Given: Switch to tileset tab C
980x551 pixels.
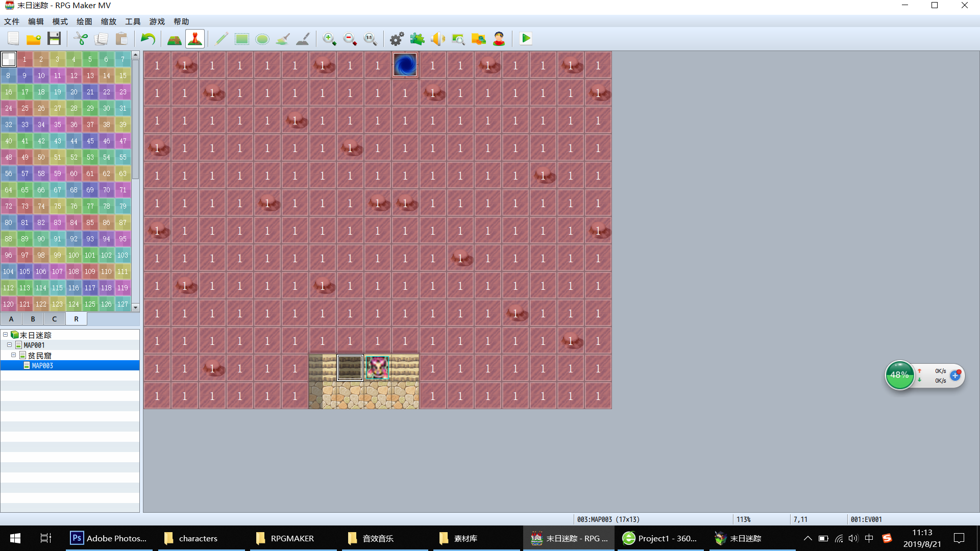Looking at the screenshot, I should coord(55,319).
